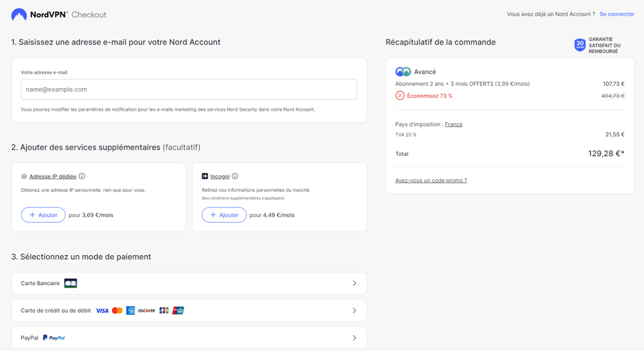Click the Mastercard logo
This screenshot has width=644, height=351.
point(117,311)
